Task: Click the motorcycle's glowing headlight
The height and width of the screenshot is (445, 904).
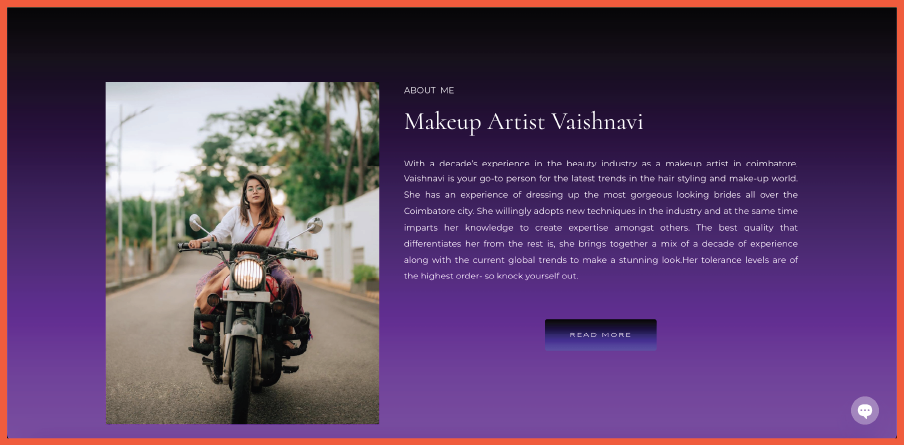Action: coord(248,274)
